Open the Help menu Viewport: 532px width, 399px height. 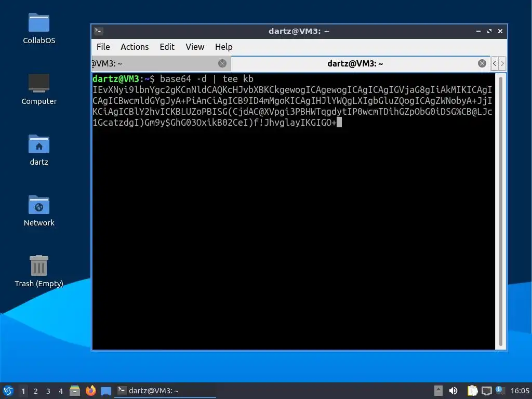pos(223,47)
